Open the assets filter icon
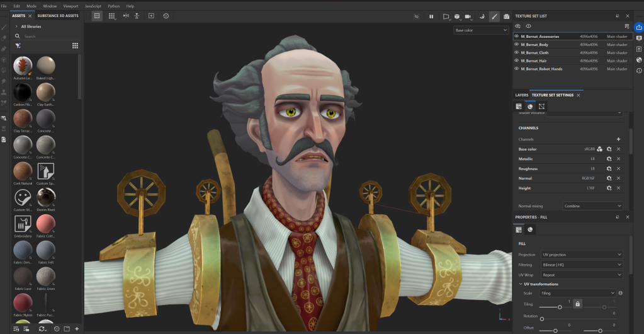This screenshot has width=644, height=334. point(18,45)
